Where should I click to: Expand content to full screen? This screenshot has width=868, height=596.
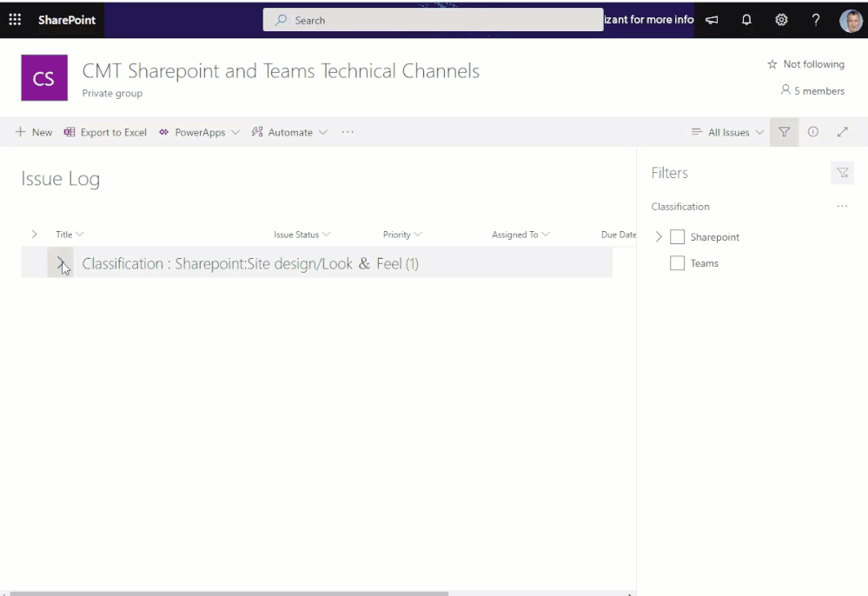(843, 132)
